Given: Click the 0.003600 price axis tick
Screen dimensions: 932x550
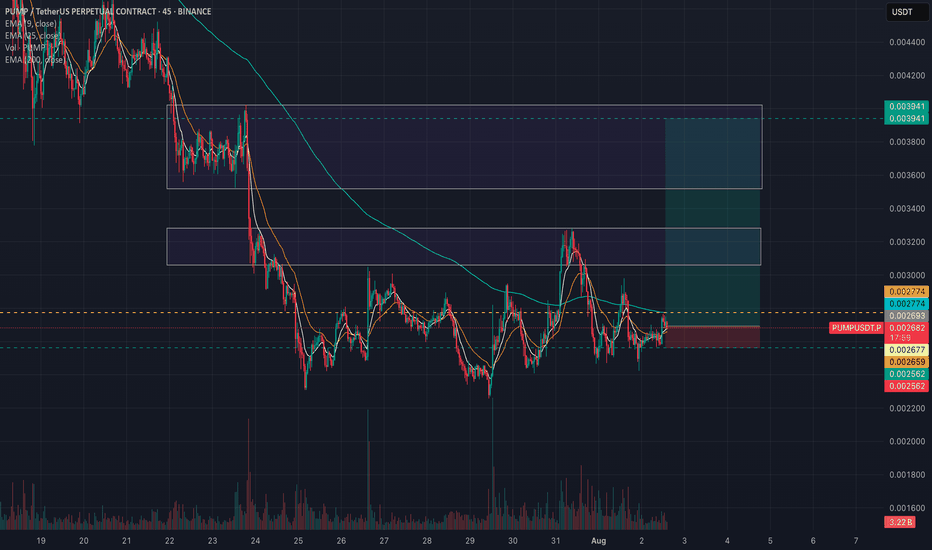Looking at the screenshot, I should coord(907,175).
